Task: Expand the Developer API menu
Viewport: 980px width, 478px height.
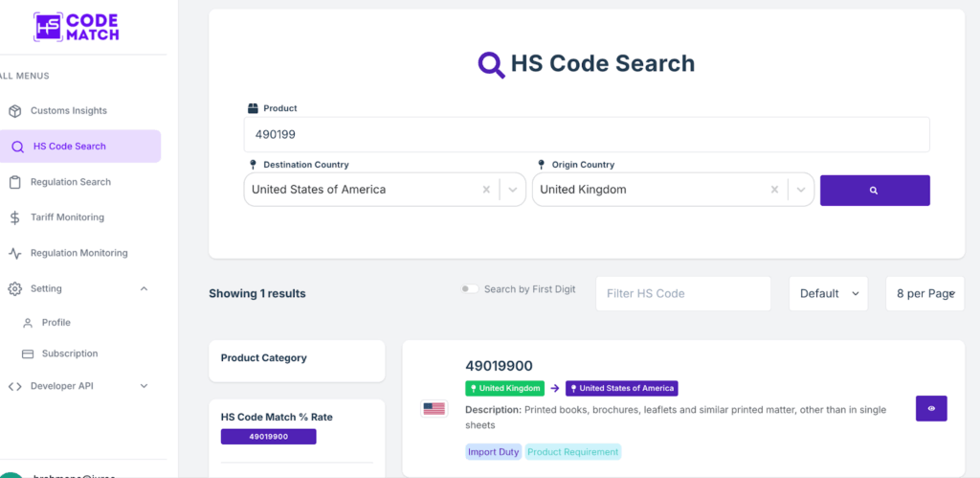Action: click(x=144, y=386)
